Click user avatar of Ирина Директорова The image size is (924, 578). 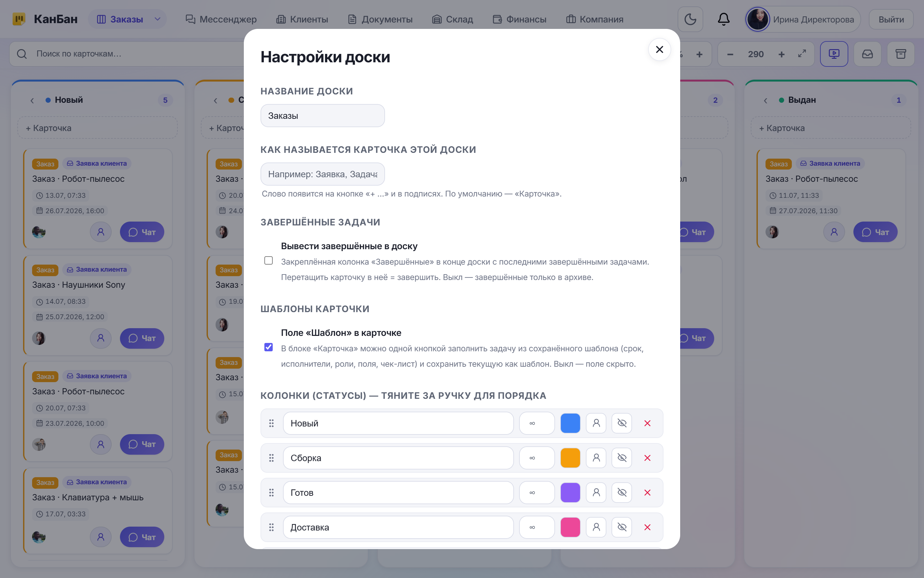point(757,19)
